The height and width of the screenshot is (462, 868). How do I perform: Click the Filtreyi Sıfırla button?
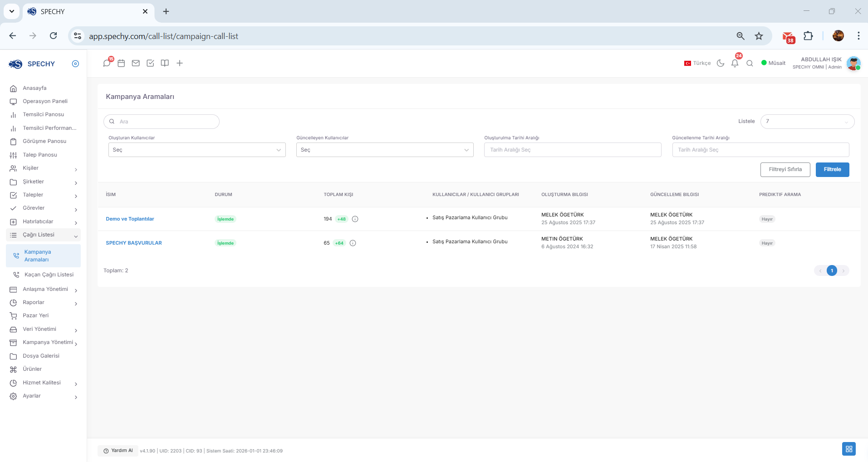pos(785,169)
